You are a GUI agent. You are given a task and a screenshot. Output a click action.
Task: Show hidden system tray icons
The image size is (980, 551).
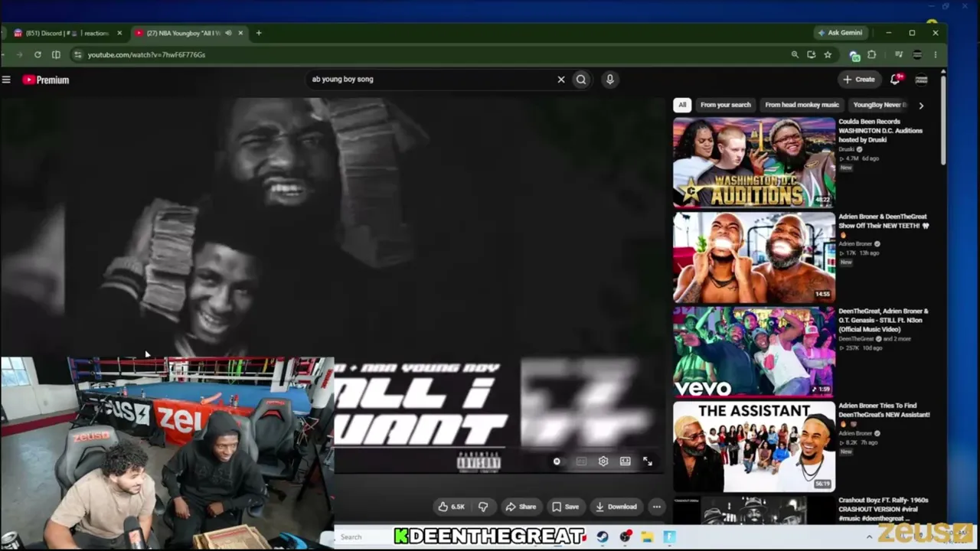(869, 537)
